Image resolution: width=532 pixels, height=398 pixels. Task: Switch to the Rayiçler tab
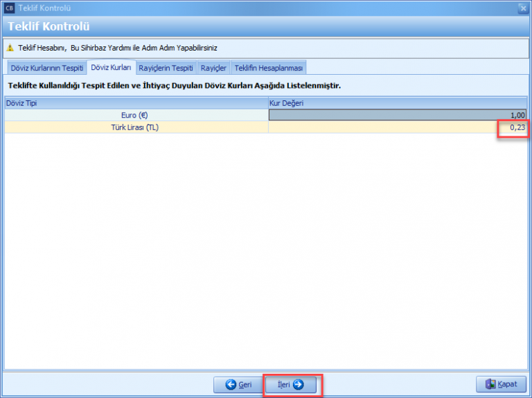click(213, 68)
